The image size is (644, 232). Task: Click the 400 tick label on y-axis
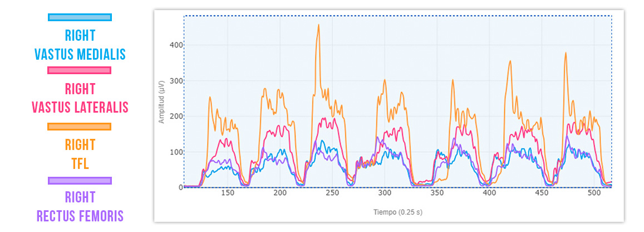point(176,45)
